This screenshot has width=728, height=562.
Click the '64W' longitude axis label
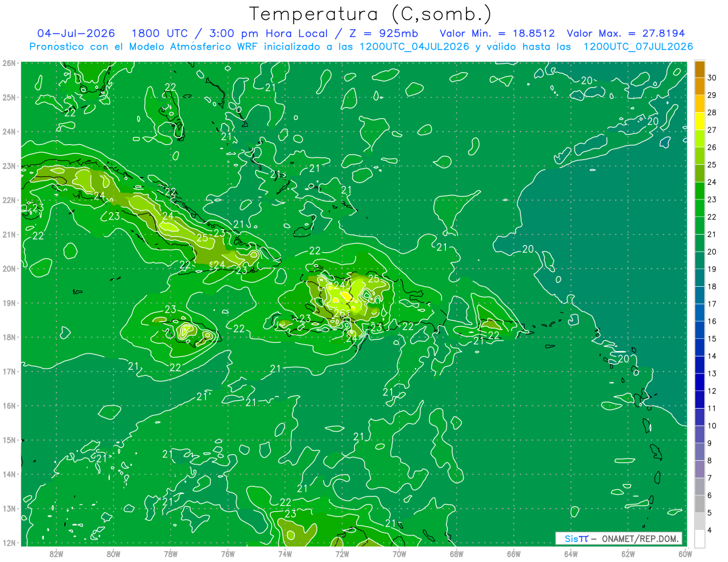(x=571, y=553)
